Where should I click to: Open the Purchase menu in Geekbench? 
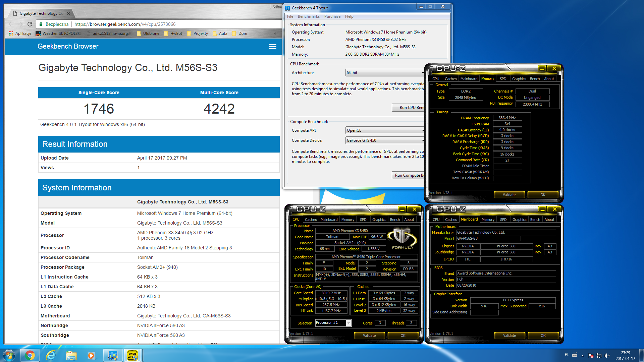[332, 16]
